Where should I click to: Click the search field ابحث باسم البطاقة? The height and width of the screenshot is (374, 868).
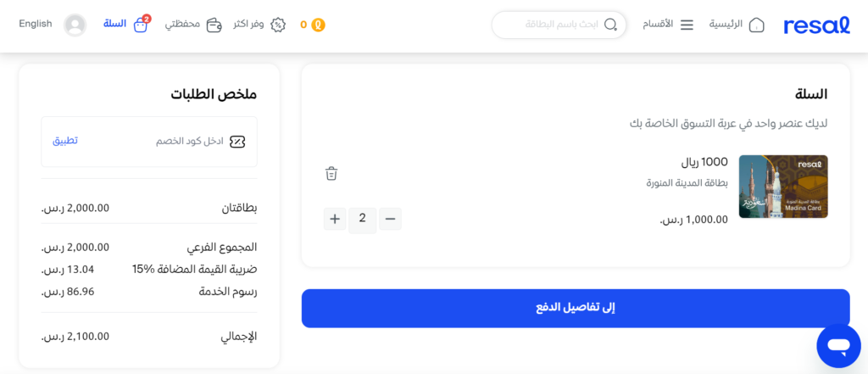559,25
